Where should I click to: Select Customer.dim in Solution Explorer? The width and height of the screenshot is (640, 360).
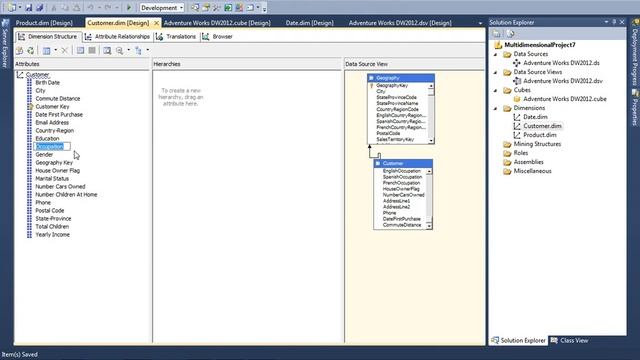point(542,126)
